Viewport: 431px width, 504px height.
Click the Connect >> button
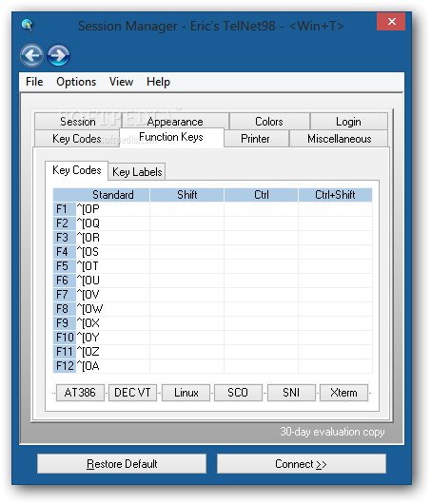(301, 463)
